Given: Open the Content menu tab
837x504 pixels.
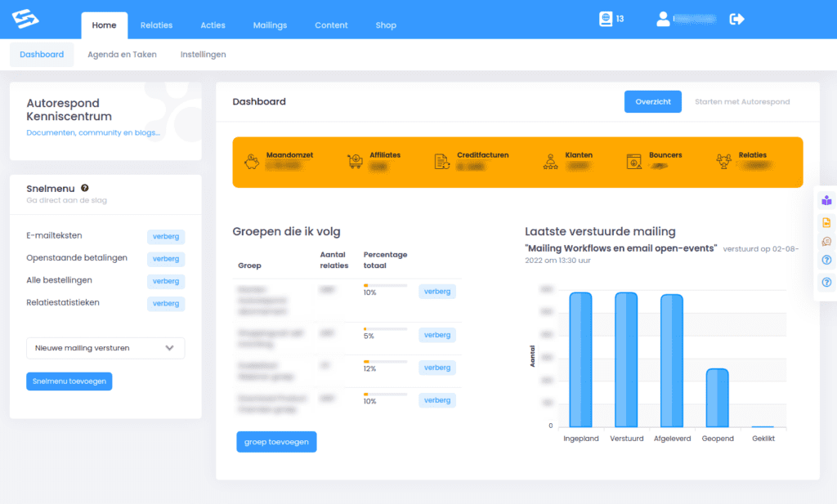Looking at the screenshot, I should [x=331, y=25].
